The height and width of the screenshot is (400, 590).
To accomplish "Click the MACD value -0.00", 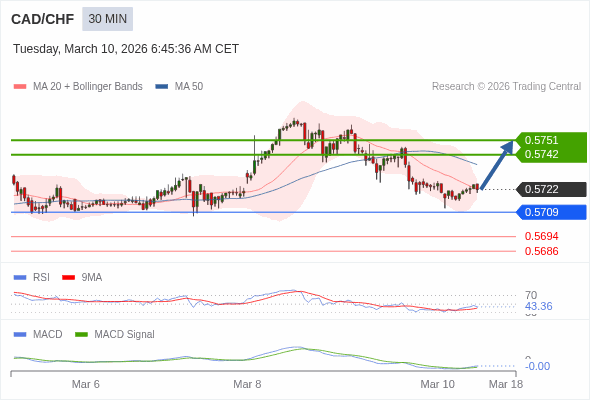I will click(537, 366).
